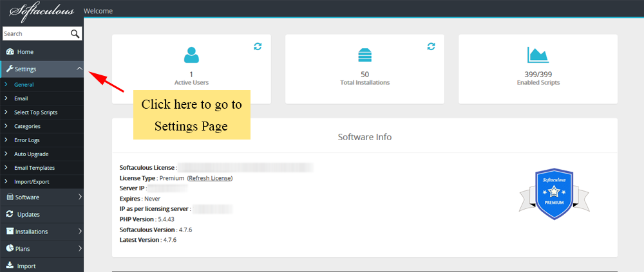
Task: Click the search magnifier icon
Action: (75, 33)
